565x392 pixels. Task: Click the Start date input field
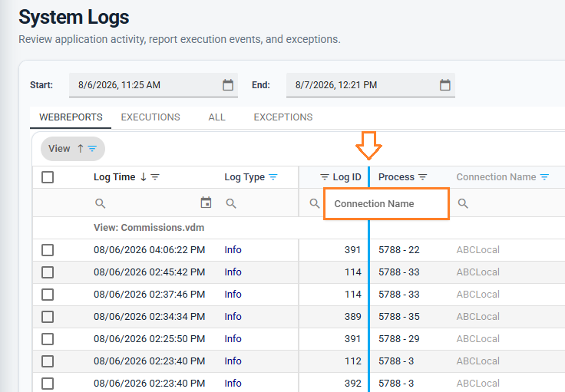(147, 85)
